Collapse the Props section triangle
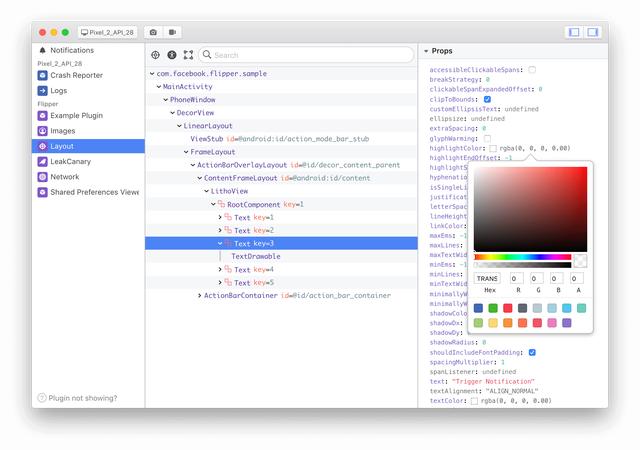 point(426,51)
